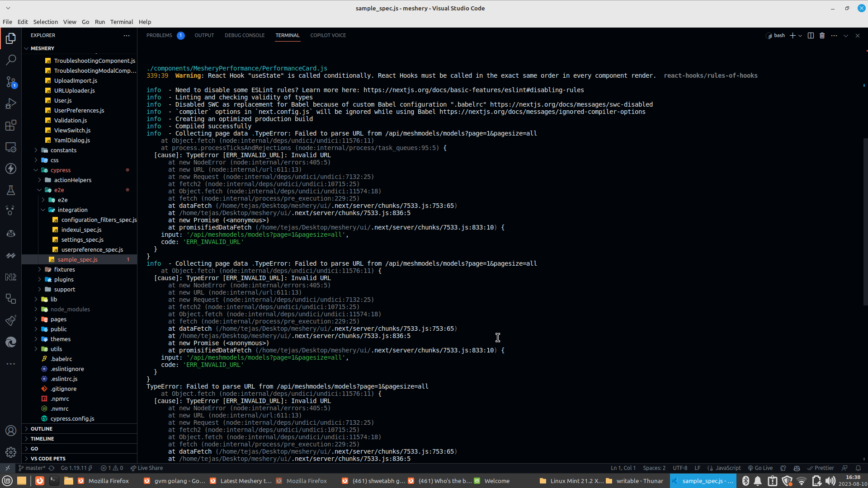Click the master branch indicator
Image resolution: width=868 pixels, height=488 pixels.
coord(32,468)
